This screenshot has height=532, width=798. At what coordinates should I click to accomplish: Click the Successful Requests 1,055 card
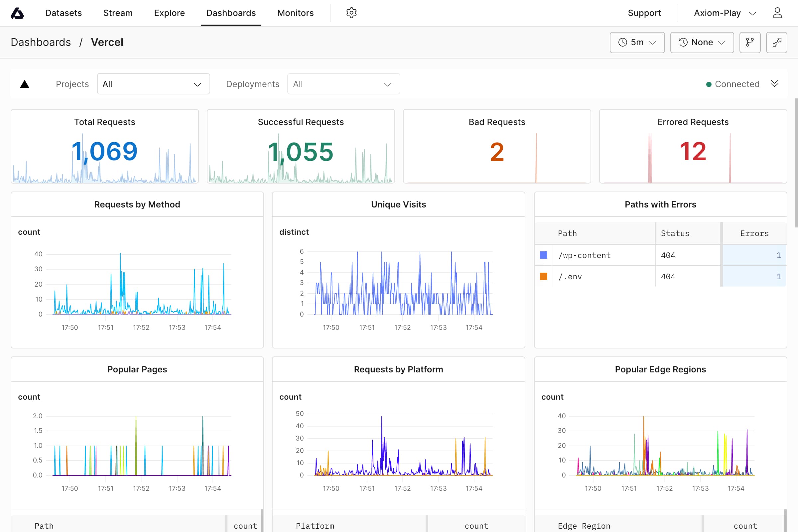[301, 146]
